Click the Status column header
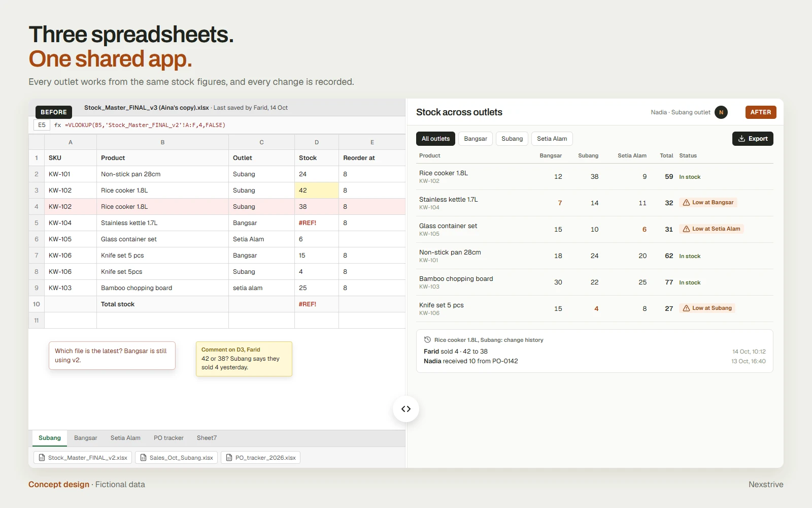 pyautogui.click(x=688, y=155)
